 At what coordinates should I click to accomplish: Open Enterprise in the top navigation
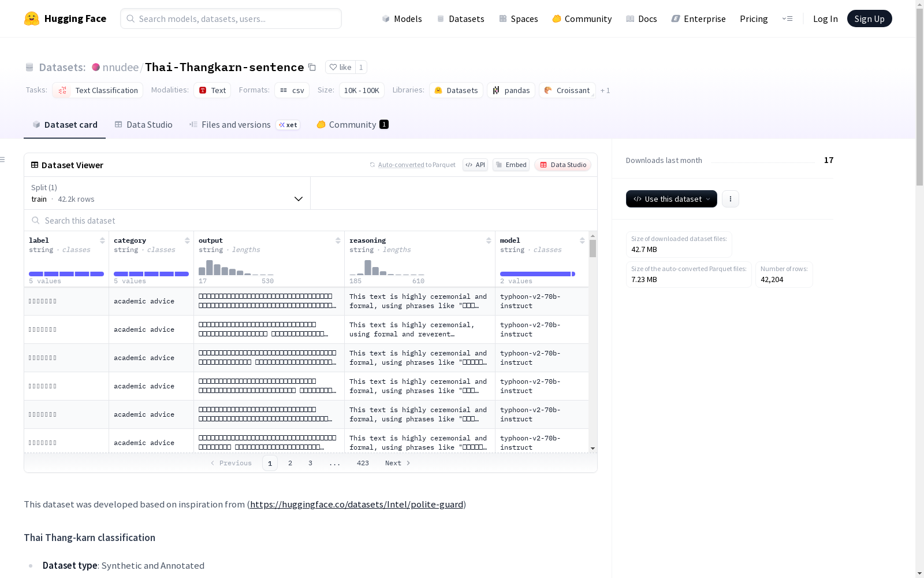pos(699,18)
